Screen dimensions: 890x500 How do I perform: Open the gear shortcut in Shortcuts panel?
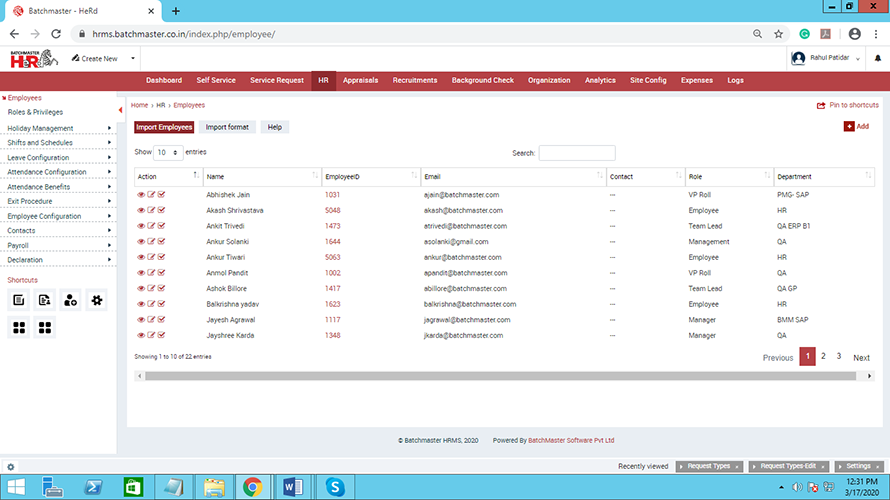click(97, 300)
